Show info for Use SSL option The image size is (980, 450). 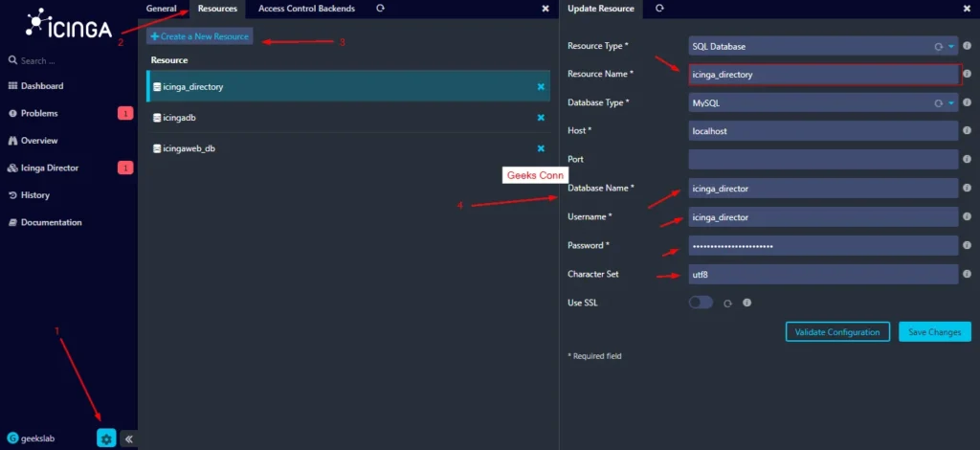tap(746, 303)
